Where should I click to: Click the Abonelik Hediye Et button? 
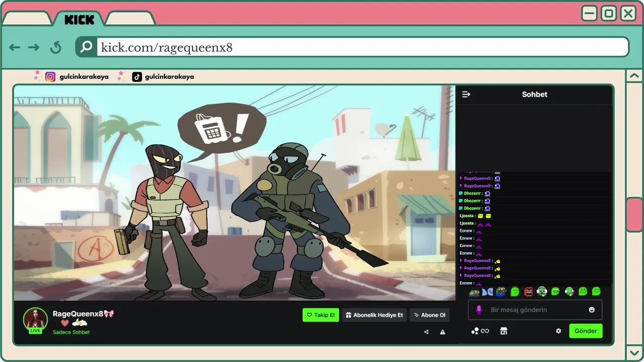tap(374, 315)
